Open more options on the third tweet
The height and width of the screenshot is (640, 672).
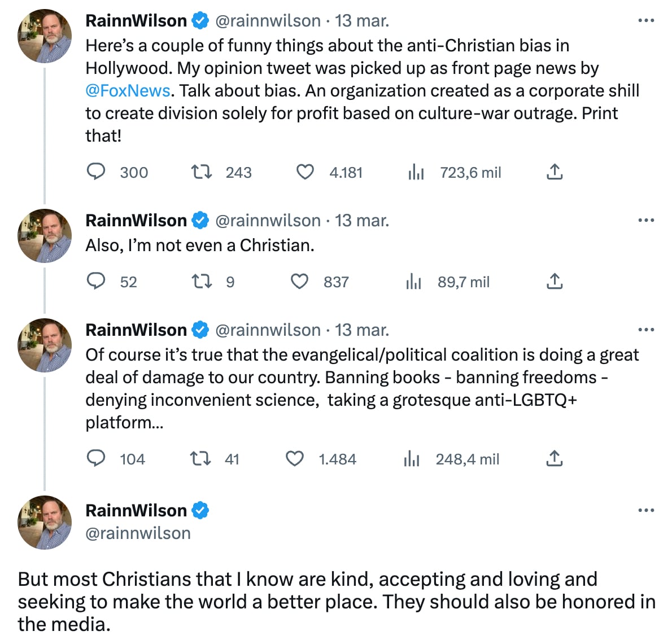(645, 330)
